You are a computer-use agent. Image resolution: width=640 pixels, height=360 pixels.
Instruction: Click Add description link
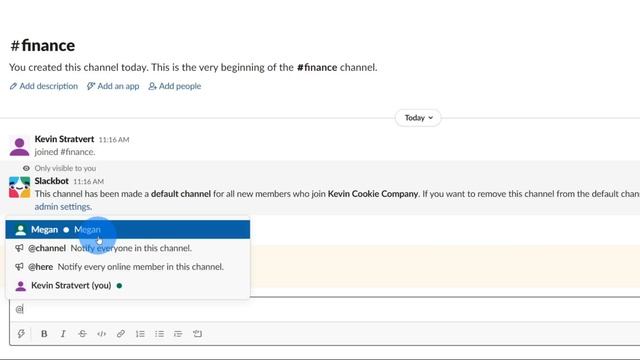[x=44, y=86]
